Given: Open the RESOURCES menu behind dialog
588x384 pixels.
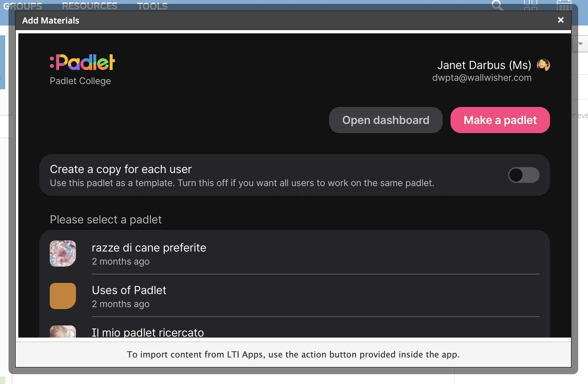Looking at the screenshot, I should tap(89, 6).
